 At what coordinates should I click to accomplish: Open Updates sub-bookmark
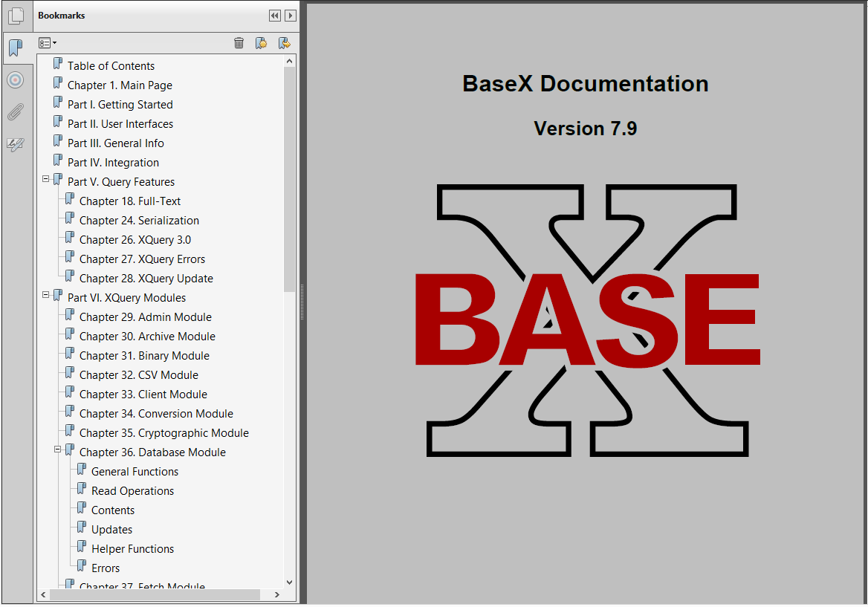click(x=111, y=530)
